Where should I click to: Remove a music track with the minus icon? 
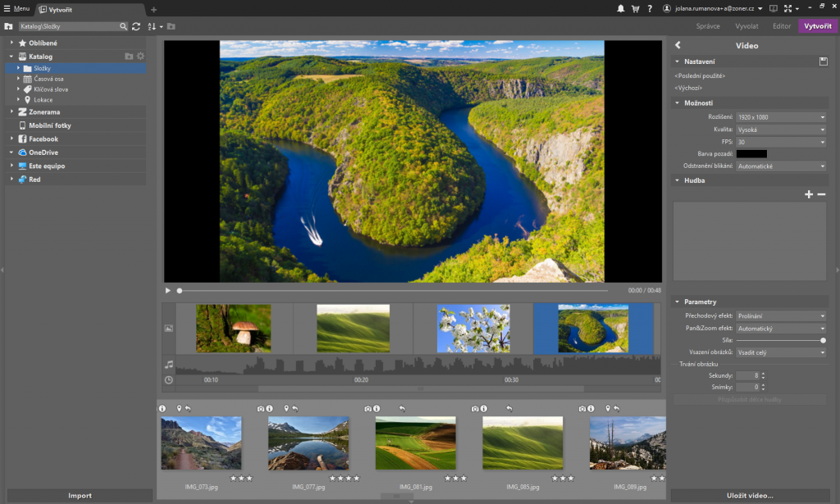click(821, 194)
